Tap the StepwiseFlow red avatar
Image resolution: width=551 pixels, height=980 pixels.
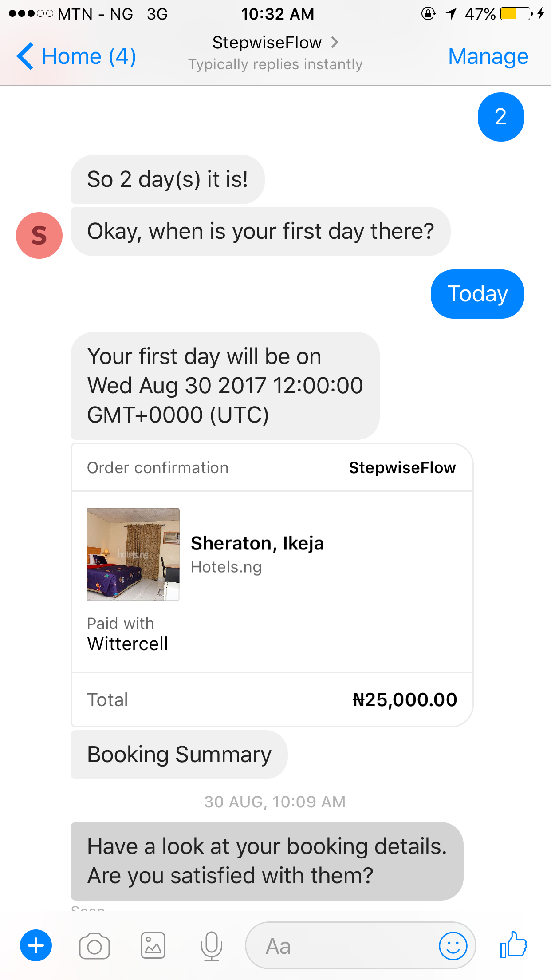point(39,235)
